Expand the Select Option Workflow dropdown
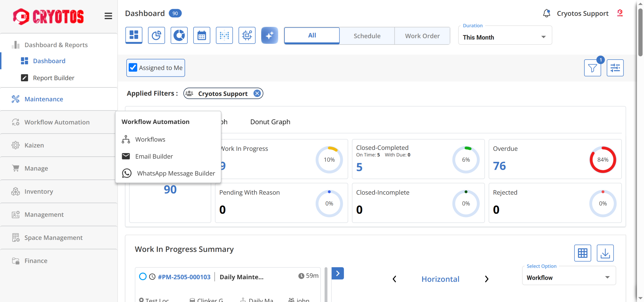Screen dimensions: 644x302 click(x=569, y=278)
